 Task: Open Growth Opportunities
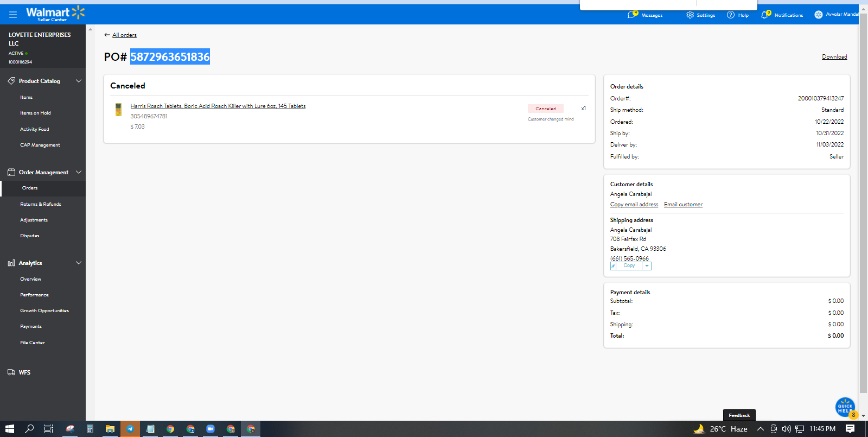[x=44, y=311]
